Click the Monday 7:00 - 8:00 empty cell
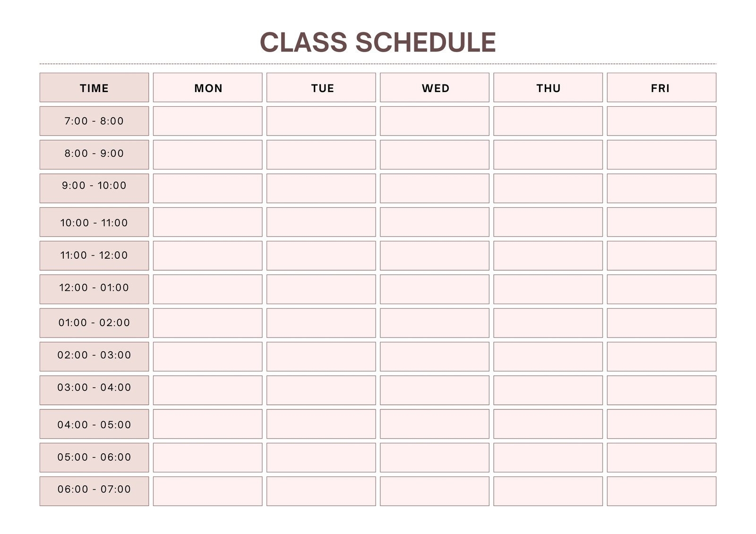Viewport: 756px width, 534px height. coord(207,121)
